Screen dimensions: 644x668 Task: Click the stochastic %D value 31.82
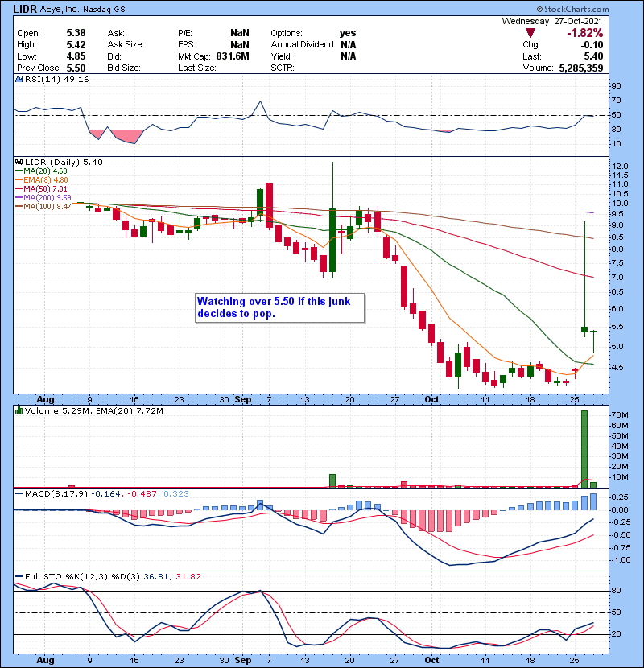(x=188, y=576)
